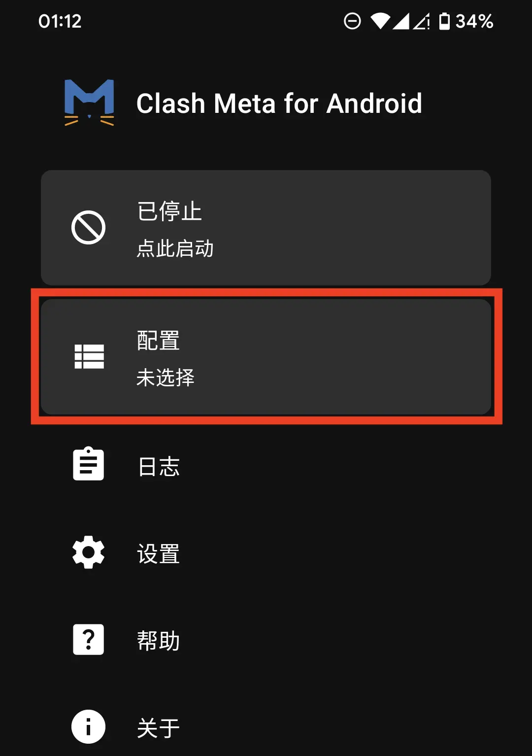The image size is (532, 756).
Task: Tap the Wi-Fi signal status icon
Action: click(x=380, y=21)
